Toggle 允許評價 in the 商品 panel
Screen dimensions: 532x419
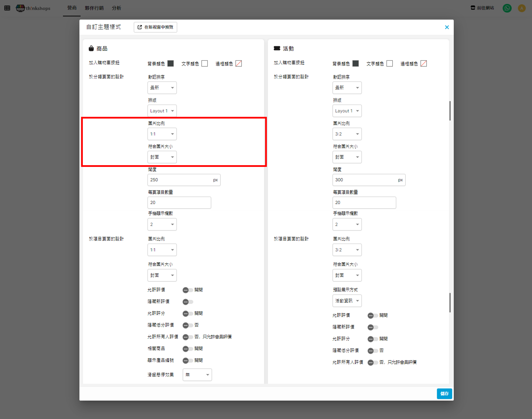[187, 290]
